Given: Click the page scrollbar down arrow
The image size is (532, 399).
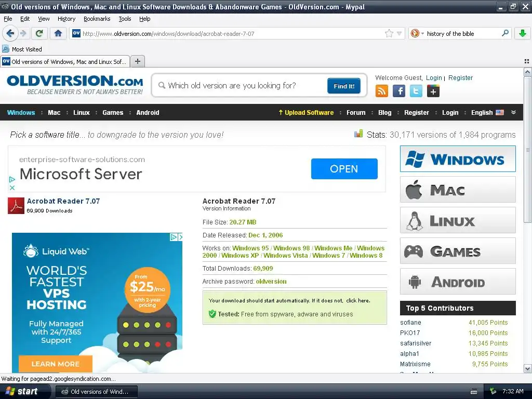Looking at the screenshot, I should (x=527, y=368).
